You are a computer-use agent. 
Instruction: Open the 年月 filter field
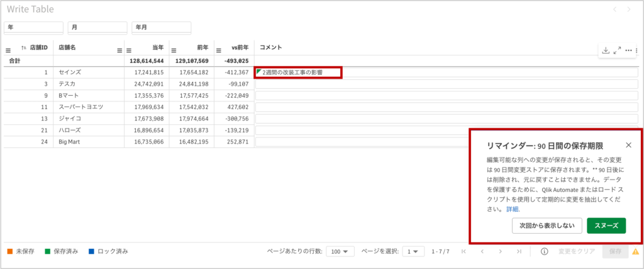tap(161, 28)
